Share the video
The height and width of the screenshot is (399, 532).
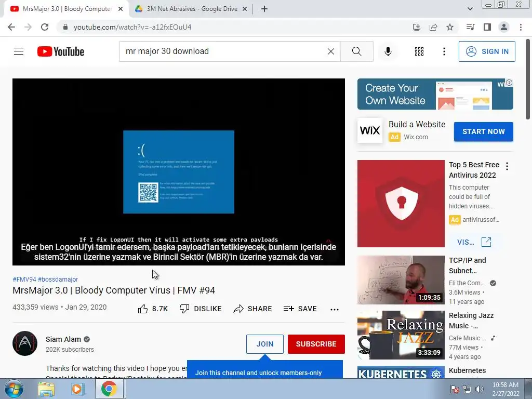pos(253,309)
